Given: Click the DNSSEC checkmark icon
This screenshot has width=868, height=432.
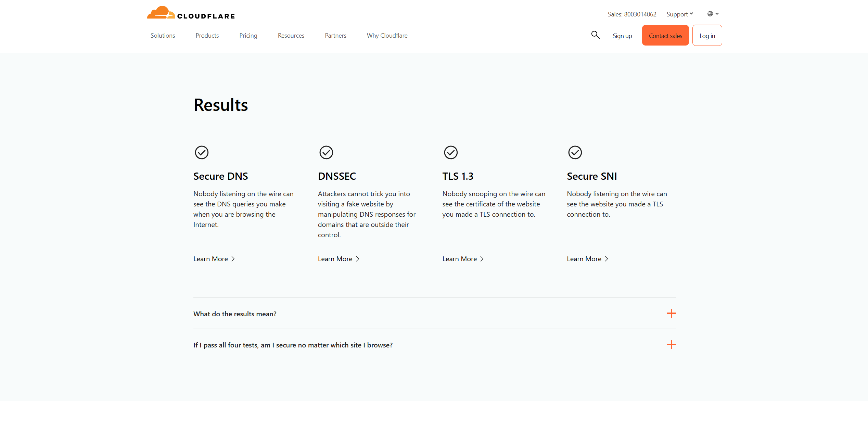Looking at the screenshot, I should 326,152.
